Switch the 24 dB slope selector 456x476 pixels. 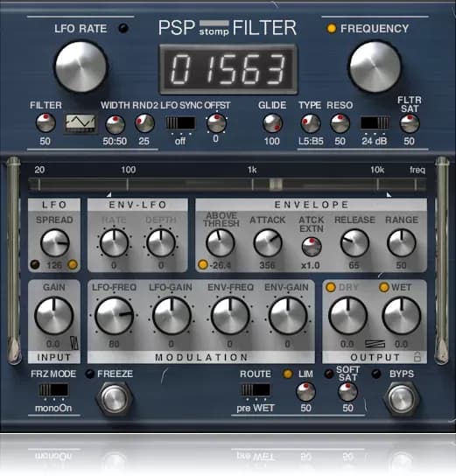tap(375, 123)
